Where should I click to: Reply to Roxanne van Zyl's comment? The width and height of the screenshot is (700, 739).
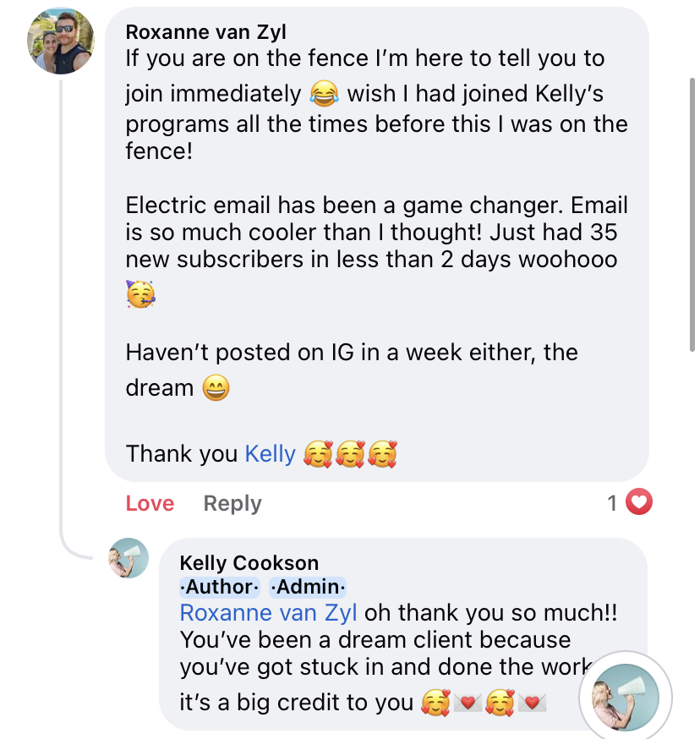pos(232,504)
